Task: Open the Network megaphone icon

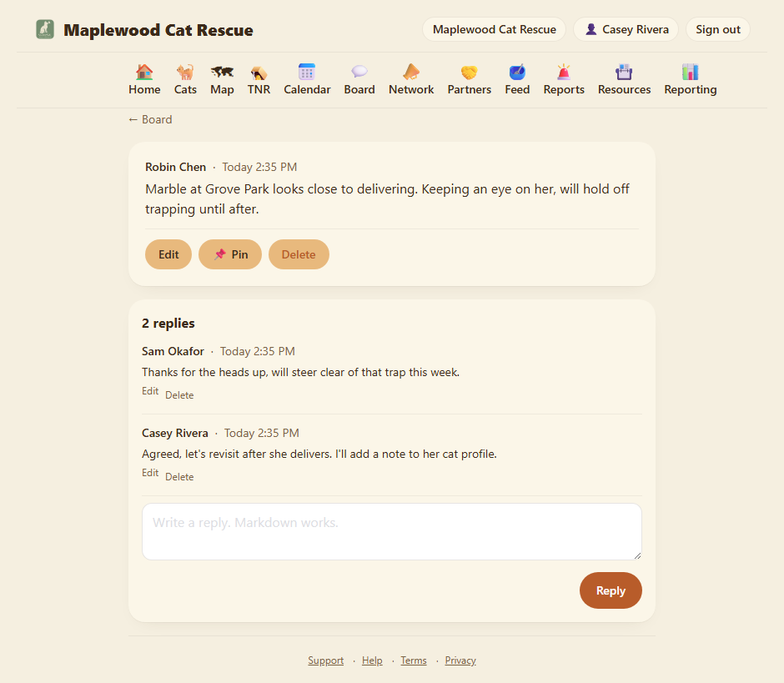Action: click(x=411, y=72)
